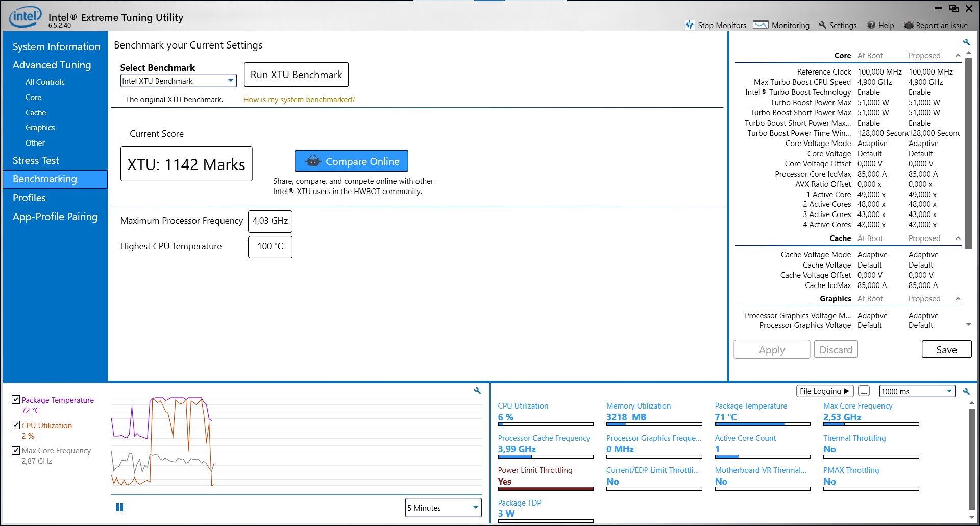Open the Benchmarking page
Screen dimensions: 980x526
55,179
